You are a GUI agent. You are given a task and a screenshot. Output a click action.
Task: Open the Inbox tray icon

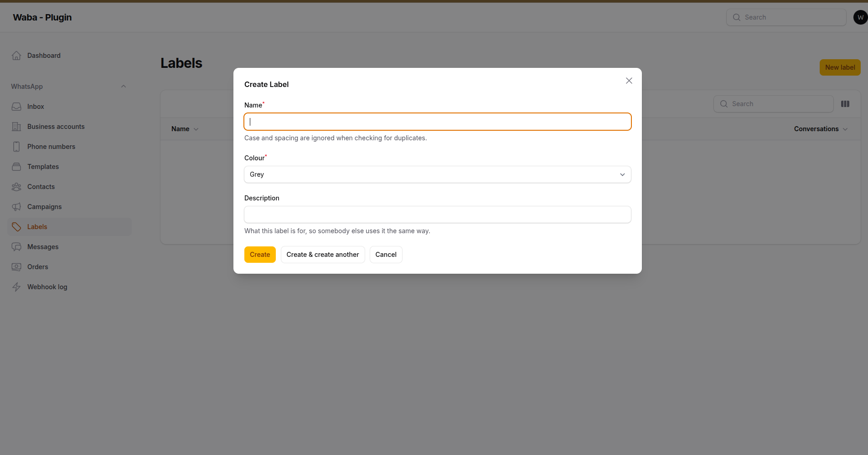click(16, 107)
